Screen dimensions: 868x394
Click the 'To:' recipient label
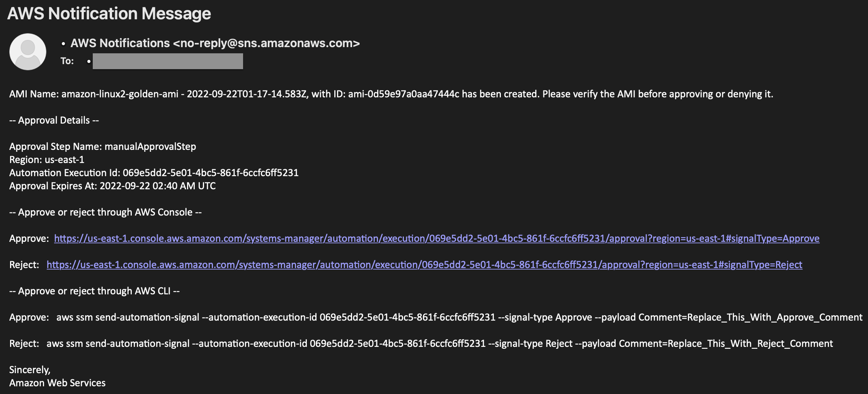(x=67, y=61)
